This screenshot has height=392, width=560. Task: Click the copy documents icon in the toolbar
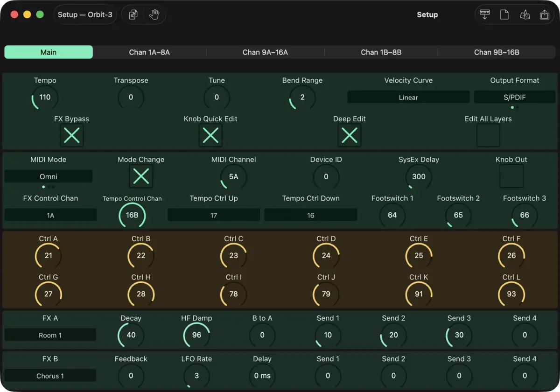tap(133, 15)
